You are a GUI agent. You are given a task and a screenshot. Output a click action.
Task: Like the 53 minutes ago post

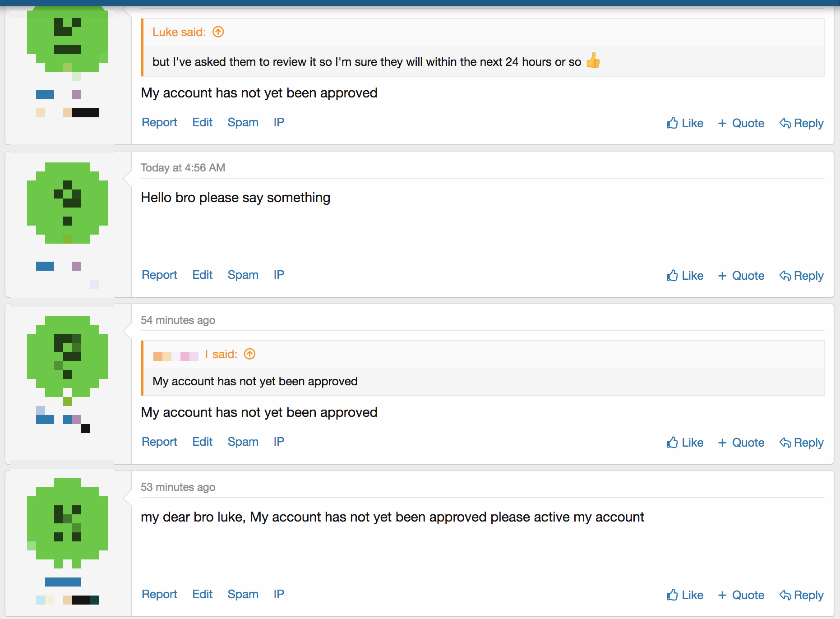pos(685,595)
